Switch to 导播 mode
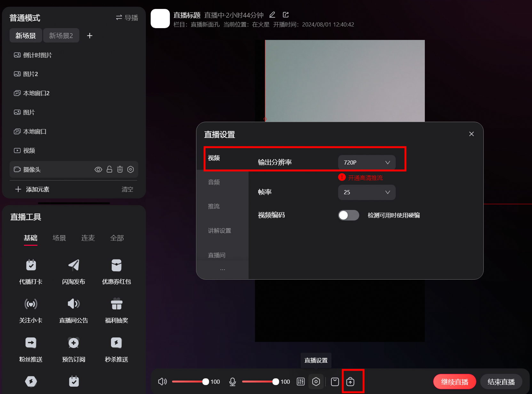This screenshot has height=394, width=532. (127, 18)
